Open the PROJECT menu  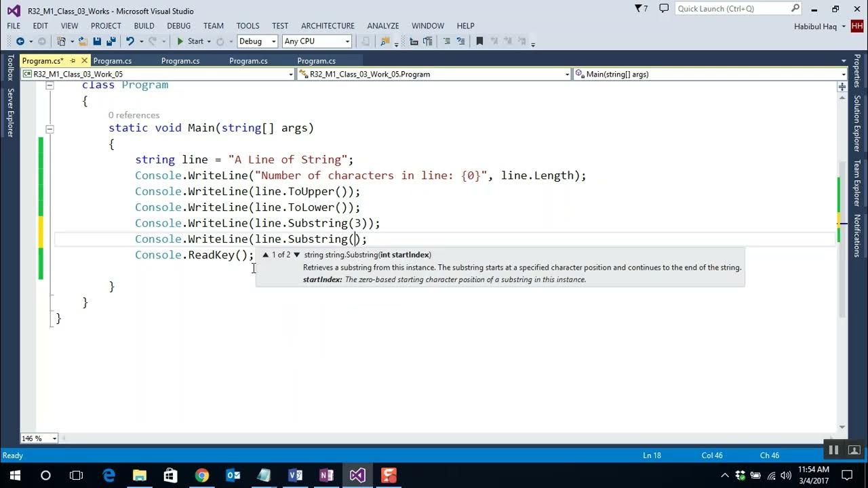(106, 26)
